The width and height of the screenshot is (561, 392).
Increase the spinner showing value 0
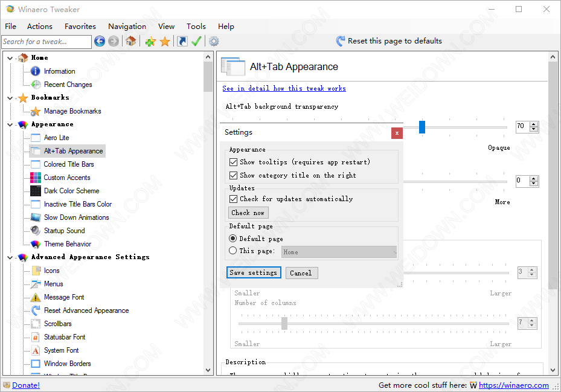click(x=534, y=178)
